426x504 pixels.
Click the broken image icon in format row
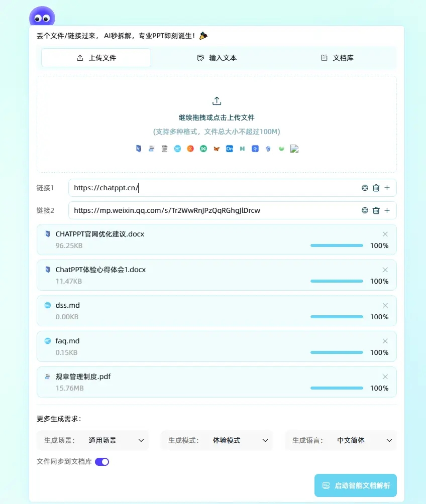[294, 149]
